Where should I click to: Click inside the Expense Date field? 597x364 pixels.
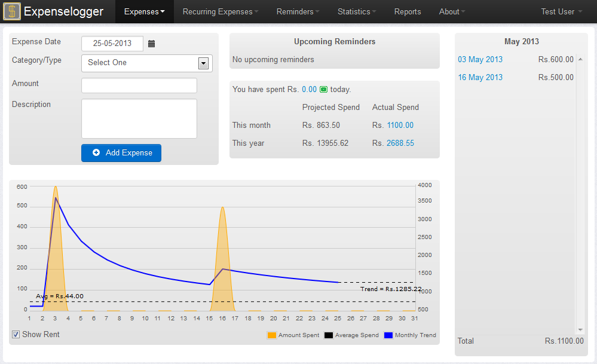click(x=112, y=43)
